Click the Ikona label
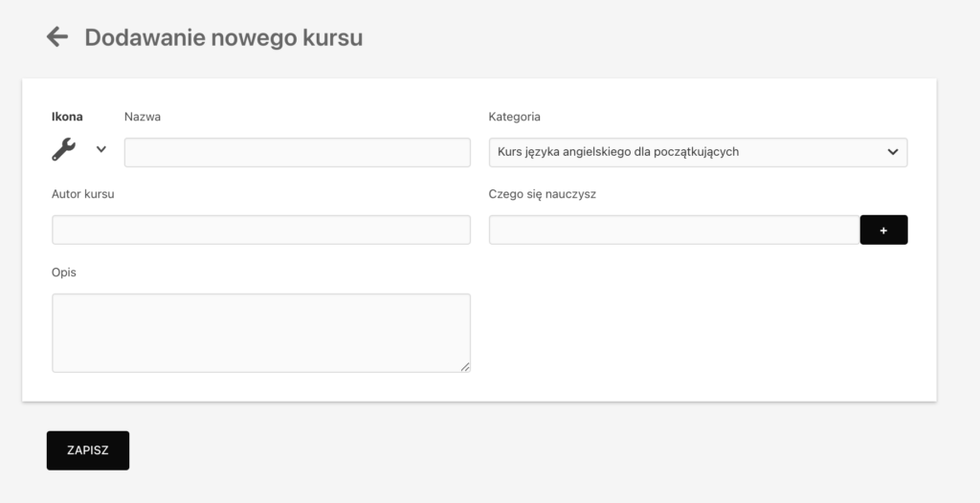The image size is (980, 503). [67, 117]
